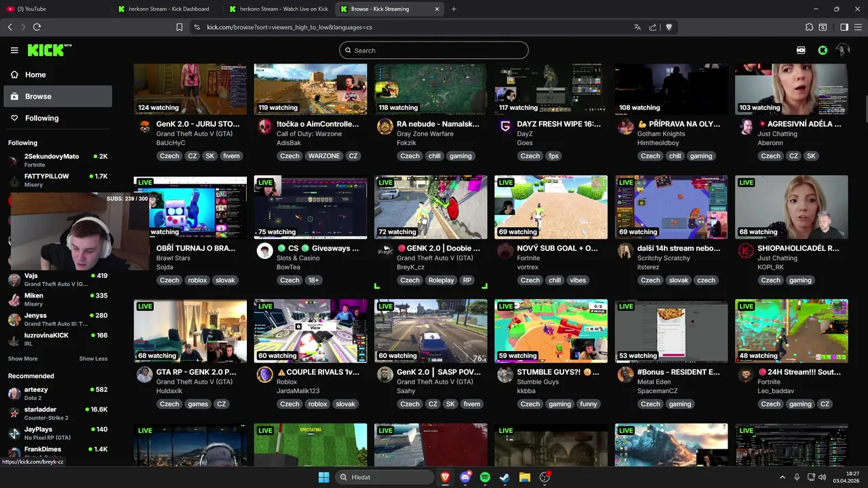The width and height of the screenshot is (868, 488).
Task: Click WARZONE tag under AdisBak stream
Action: (324, 156)
